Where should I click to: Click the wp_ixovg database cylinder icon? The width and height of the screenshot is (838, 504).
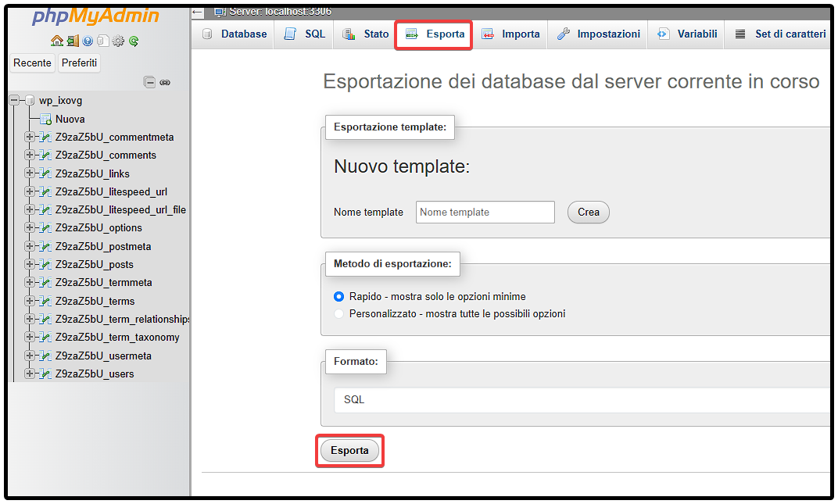tap(30, 101)
